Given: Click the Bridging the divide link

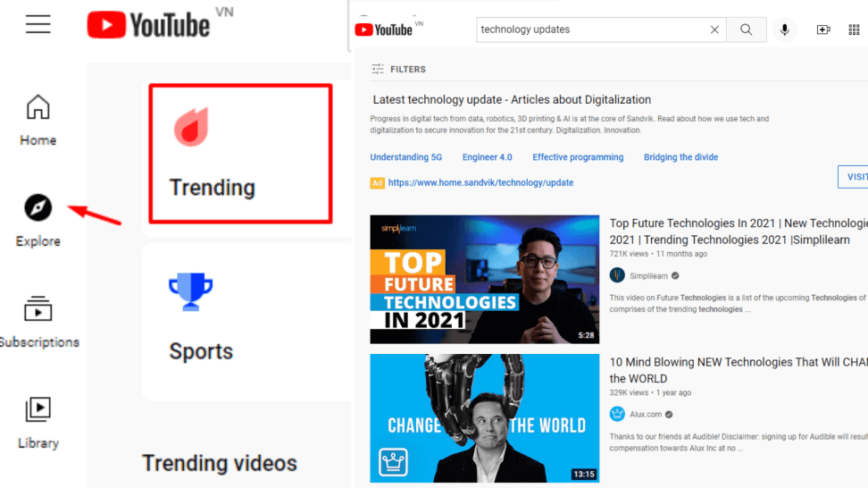Looking at the screenshot, I should [x=680, y=157].
